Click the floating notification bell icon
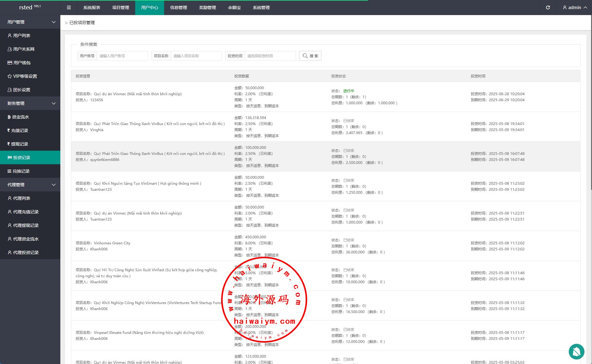Screen dimensions: 592x364 (x=576, y=351)
